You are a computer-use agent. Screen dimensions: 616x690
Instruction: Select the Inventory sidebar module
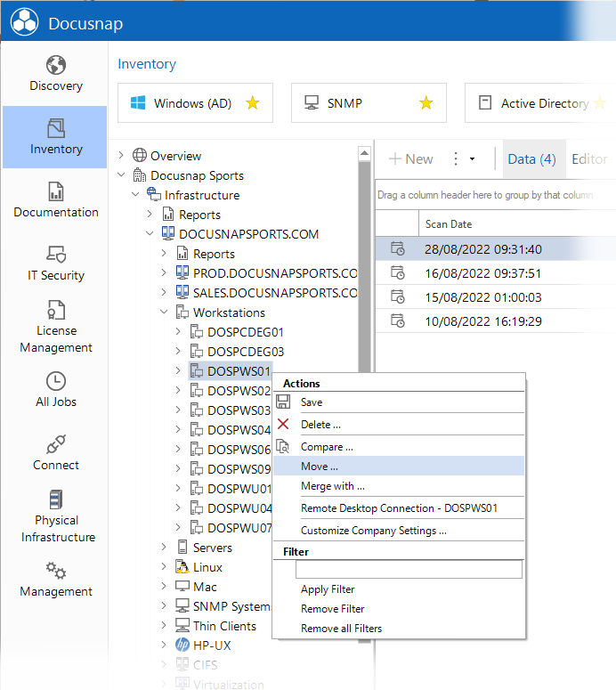coord(56,137)
